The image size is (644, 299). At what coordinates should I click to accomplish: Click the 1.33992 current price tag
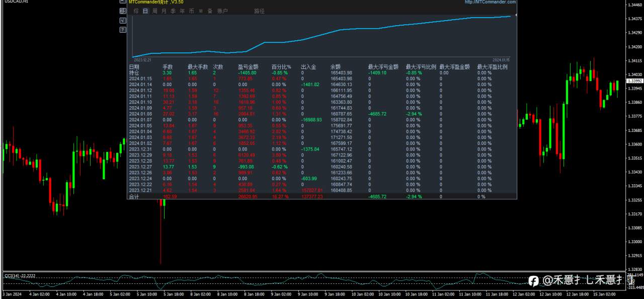(634, 81)
